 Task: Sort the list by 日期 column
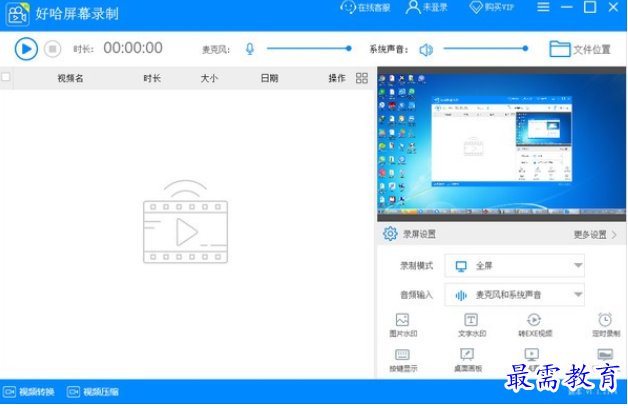pos(270,78)
